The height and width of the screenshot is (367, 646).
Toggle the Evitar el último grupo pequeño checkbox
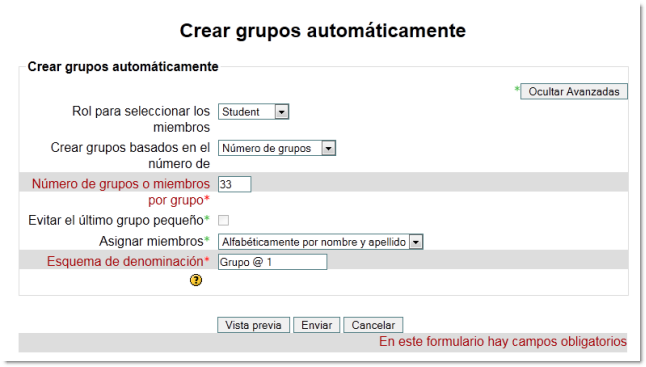tap(223, 220)
